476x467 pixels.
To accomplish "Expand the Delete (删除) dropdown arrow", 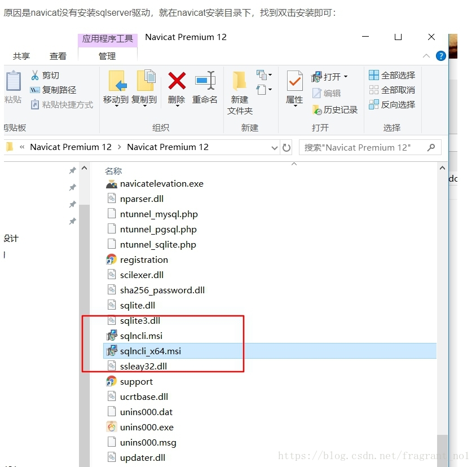I will [177, 106].
